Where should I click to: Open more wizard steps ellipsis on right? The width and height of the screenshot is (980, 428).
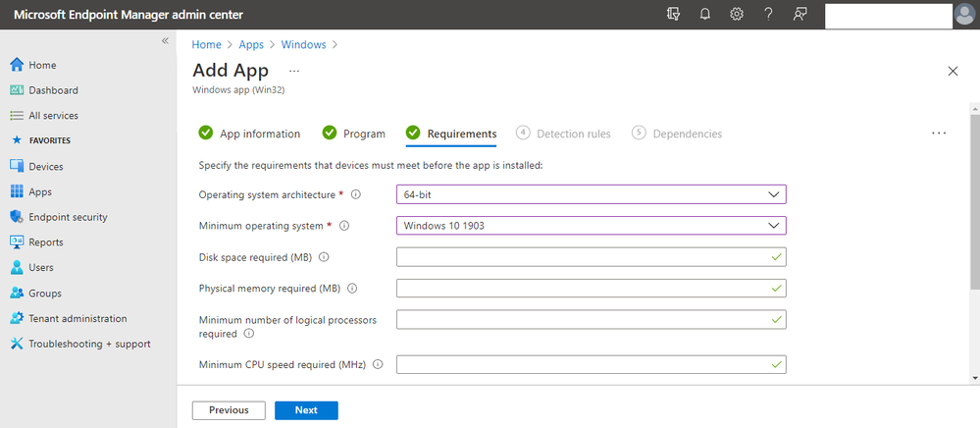coord(939,134)
